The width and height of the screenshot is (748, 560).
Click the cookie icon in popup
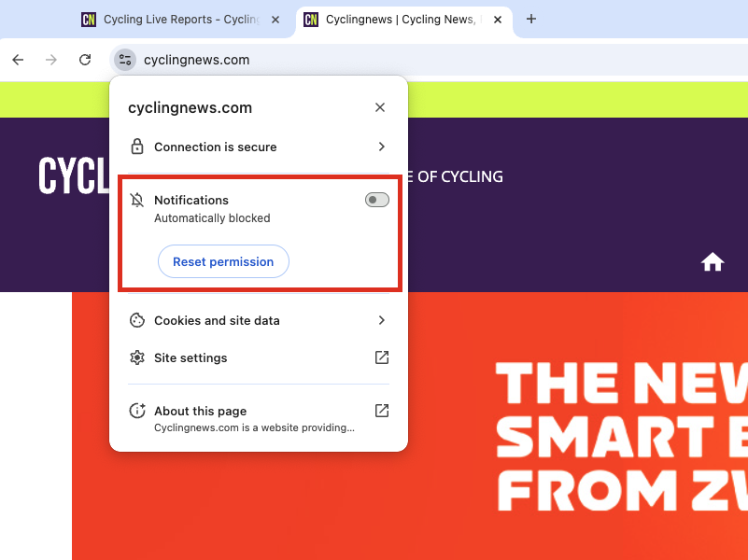click(x=137, y=320)
